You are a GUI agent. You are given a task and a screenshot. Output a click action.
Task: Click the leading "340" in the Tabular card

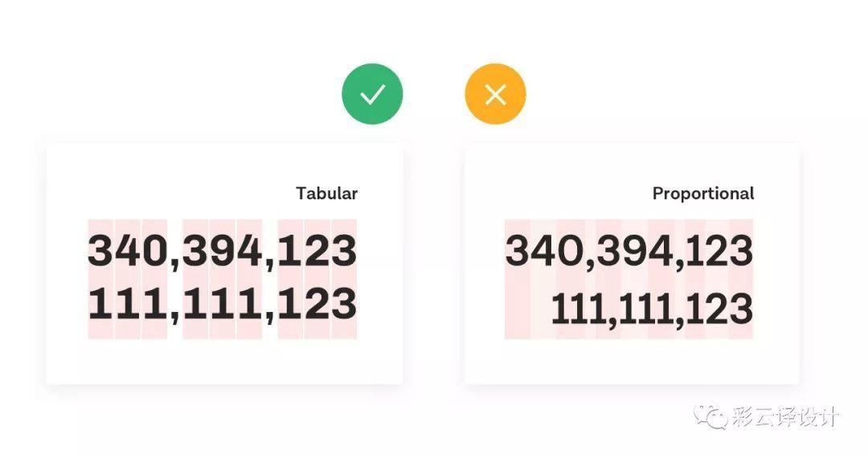(x=127, y=252)
